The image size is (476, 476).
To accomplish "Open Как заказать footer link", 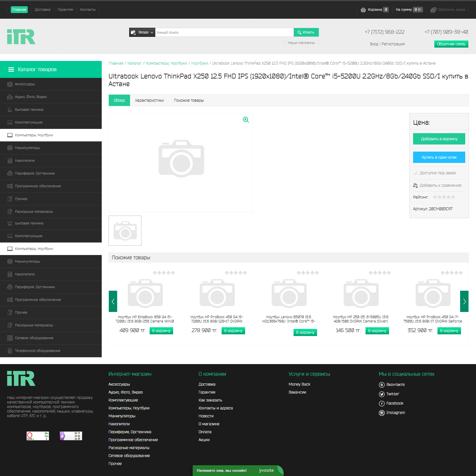I will pyautogui.click(x=210, y=400).
